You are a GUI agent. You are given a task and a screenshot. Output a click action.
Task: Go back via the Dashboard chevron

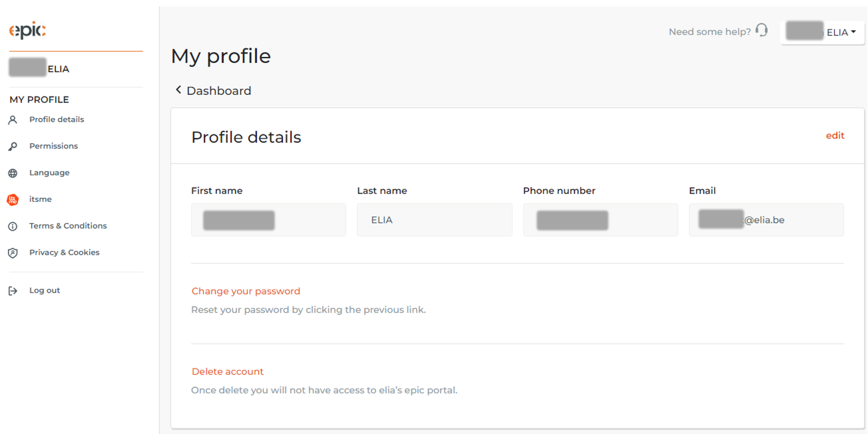(x=178, y=90)
